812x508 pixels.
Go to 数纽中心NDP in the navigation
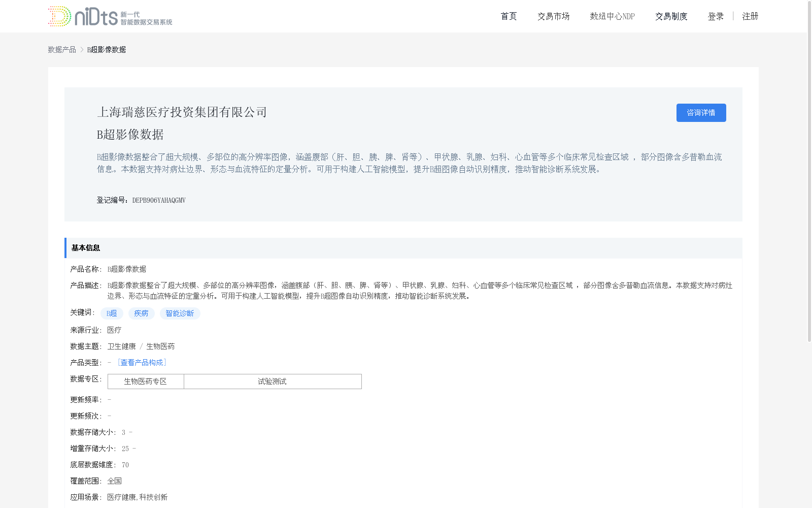pyautogui.click(x=612, y=16)
